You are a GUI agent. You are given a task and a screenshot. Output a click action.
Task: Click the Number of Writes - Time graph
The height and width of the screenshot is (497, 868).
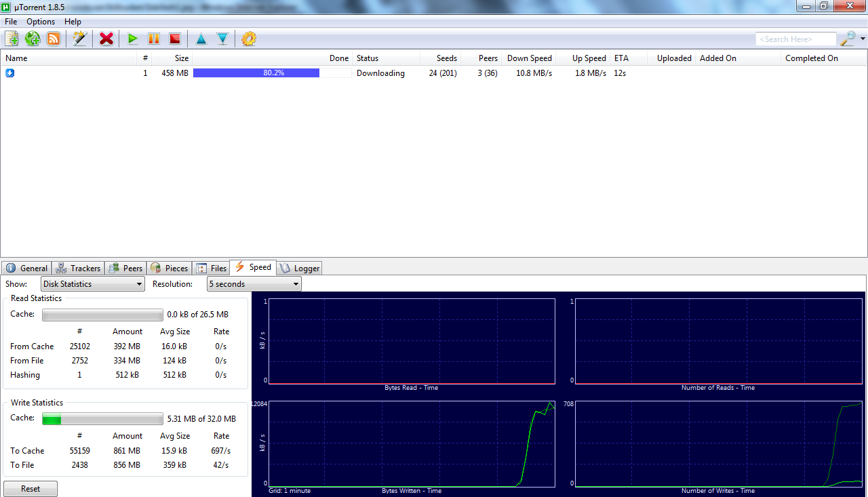click(x=718, y=444)
